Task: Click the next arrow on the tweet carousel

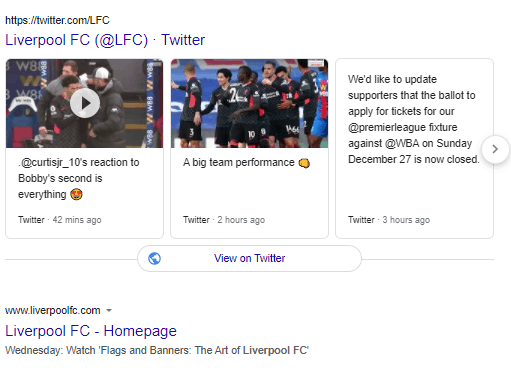Action: point(495,149)
